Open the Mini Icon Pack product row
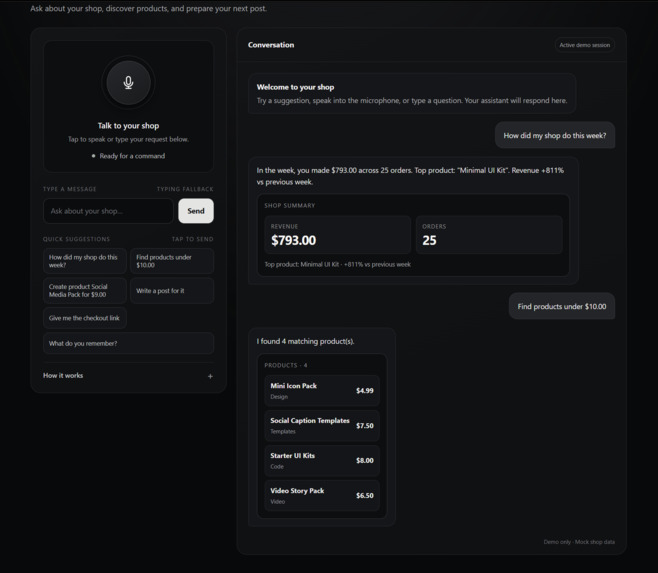 322,391
